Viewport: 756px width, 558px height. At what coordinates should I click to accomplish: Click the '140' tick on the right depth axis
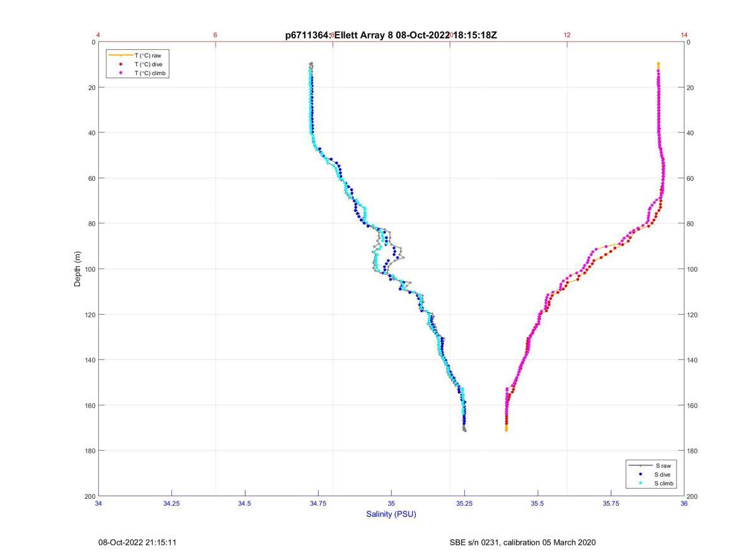click(693, 360)
